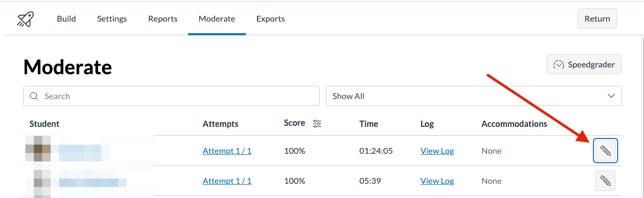This screenshot has width=644, height=198.
Task: Click the pencil icon for second student
Action: (606, 181)
